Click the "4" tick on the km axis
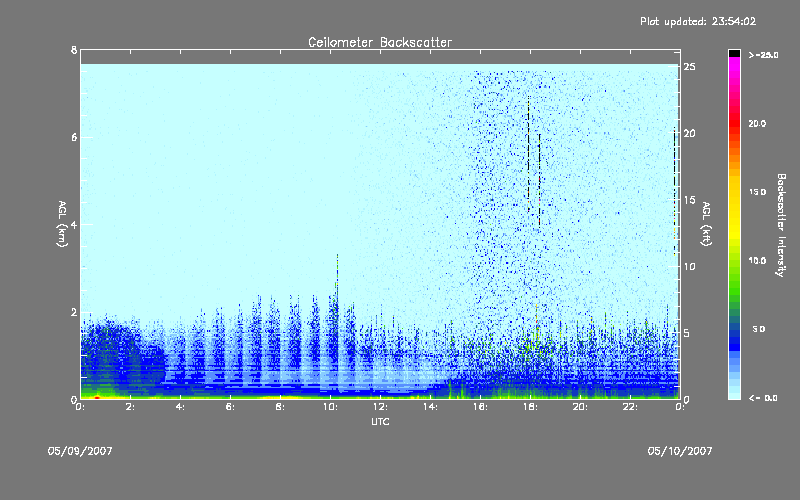The height and width of the screenshot is (500, 800). pos(74,224)
